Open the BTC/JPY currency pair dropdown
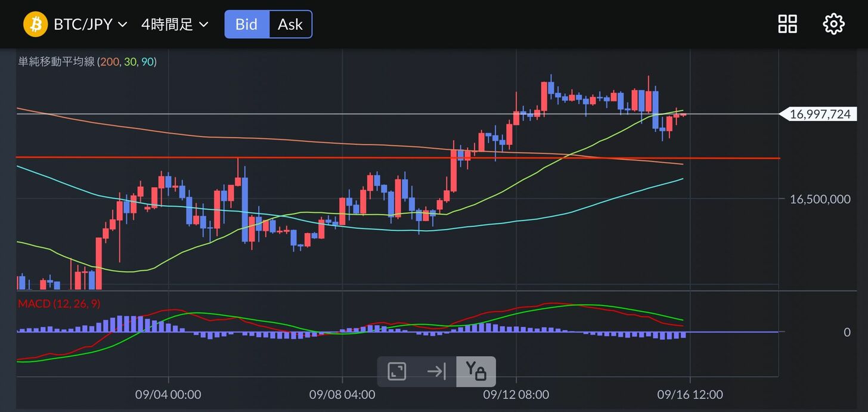The image size is (868, 412). click(90, 24)
